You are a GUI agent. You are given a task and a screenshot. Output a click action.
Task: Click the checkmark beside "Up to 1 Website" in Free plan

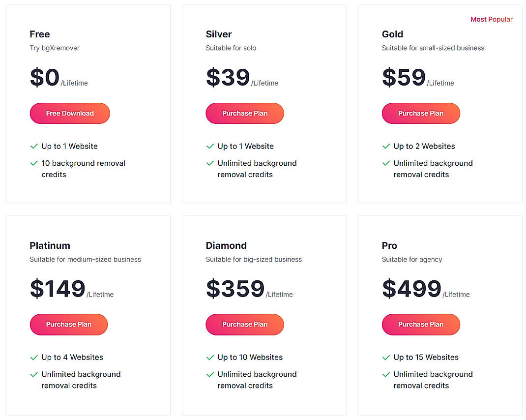point(33,146)
